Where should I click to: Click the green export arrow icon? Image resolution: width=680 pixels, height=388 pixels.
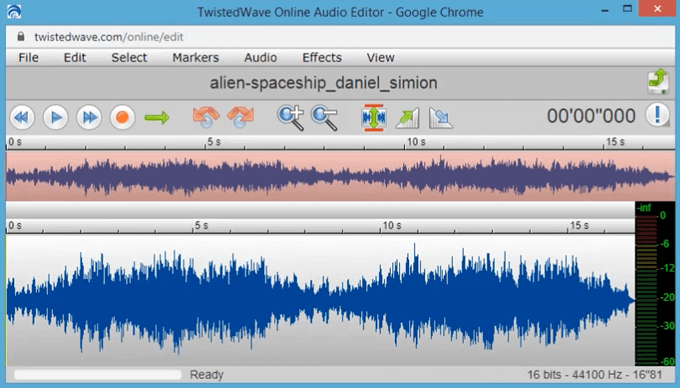point(658,81)
